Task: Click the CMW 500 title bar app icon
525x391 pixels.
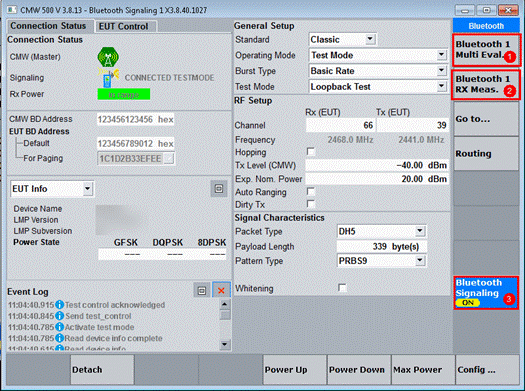Action: point(12,10)
